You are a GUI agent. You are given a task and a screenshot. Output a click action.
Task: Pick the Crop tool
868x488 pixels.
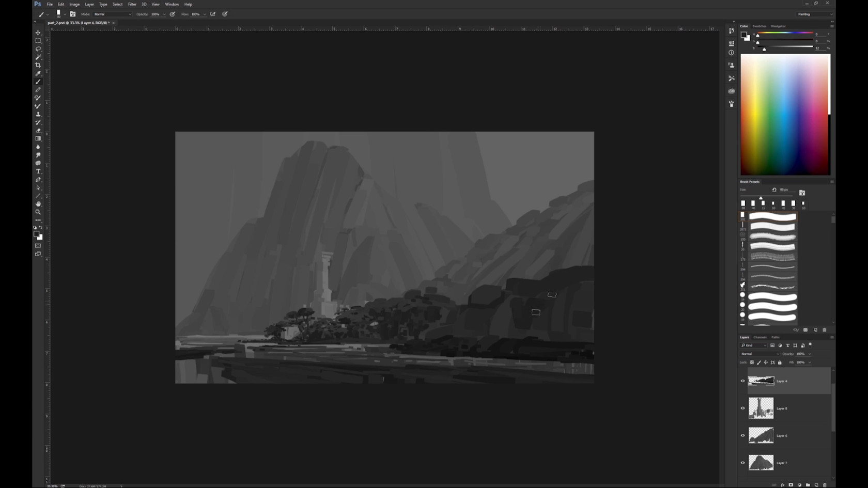(38, 66)
